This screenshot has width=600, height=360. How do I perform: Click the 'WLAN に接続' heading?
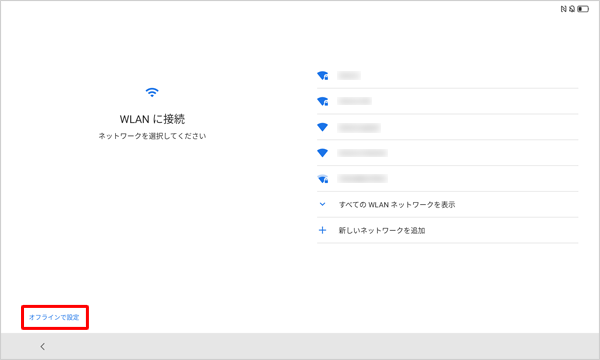tap(152, 119)
